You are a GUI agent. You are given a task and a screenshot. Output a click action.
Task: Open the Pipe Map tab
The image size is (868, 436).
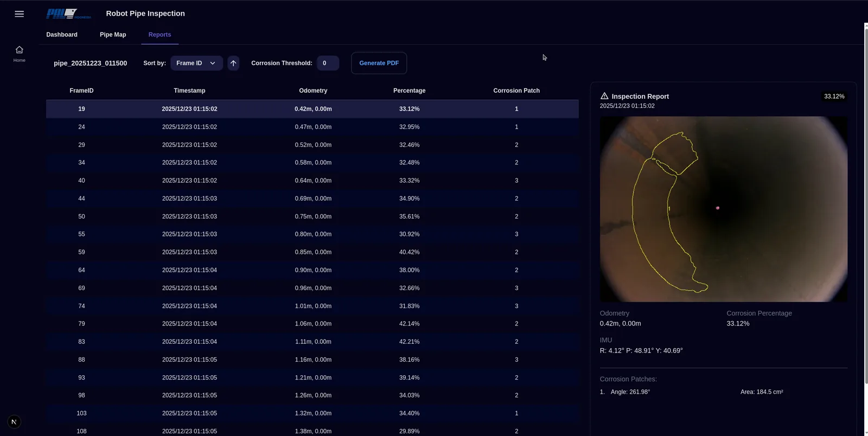coord(113,35)
